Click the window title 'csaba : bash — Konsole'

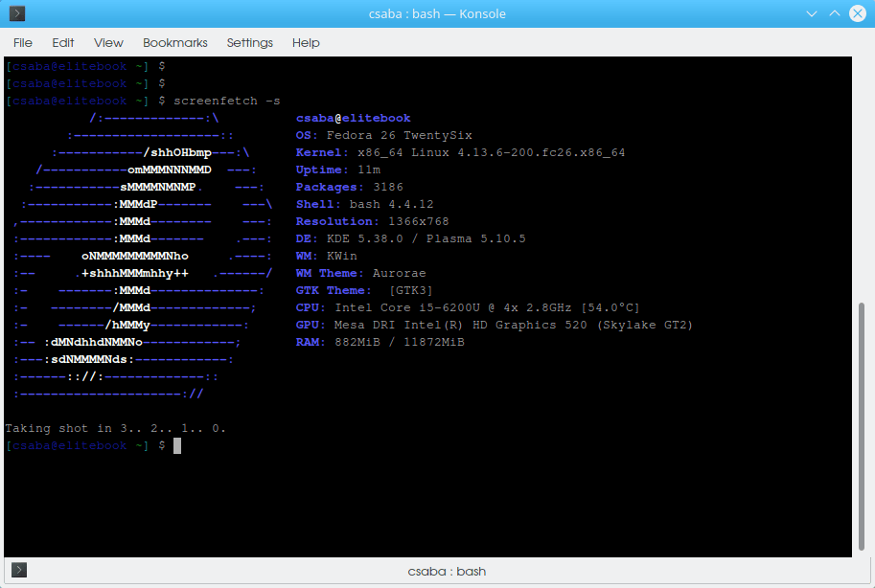click(437, 14)
